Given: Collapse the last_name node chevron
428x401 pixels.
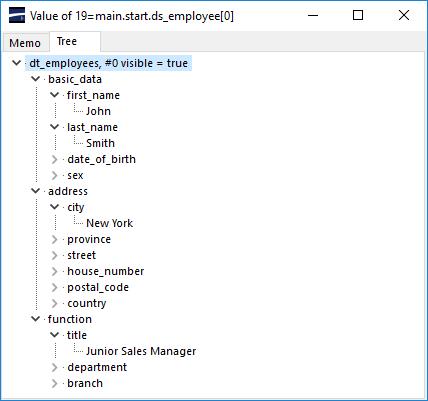Looking at the screenshot, I should [x=54, y=127].
